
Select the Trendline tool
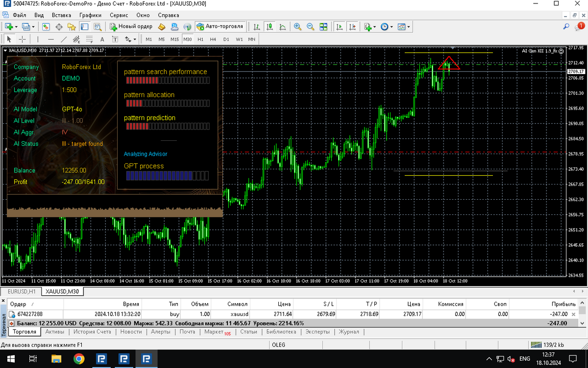64,39
